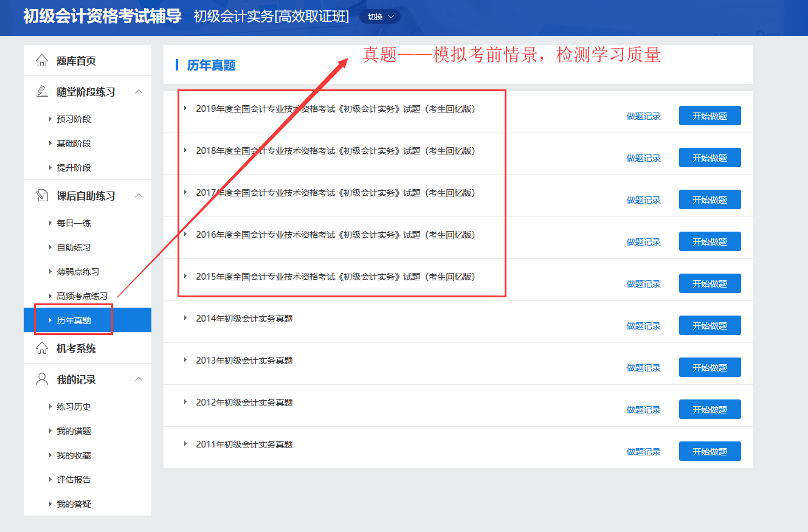Expand the 2014年初级会计实务真题 row triangle
The height and width of the screenshot is (532, 808).
coord(185,318)
